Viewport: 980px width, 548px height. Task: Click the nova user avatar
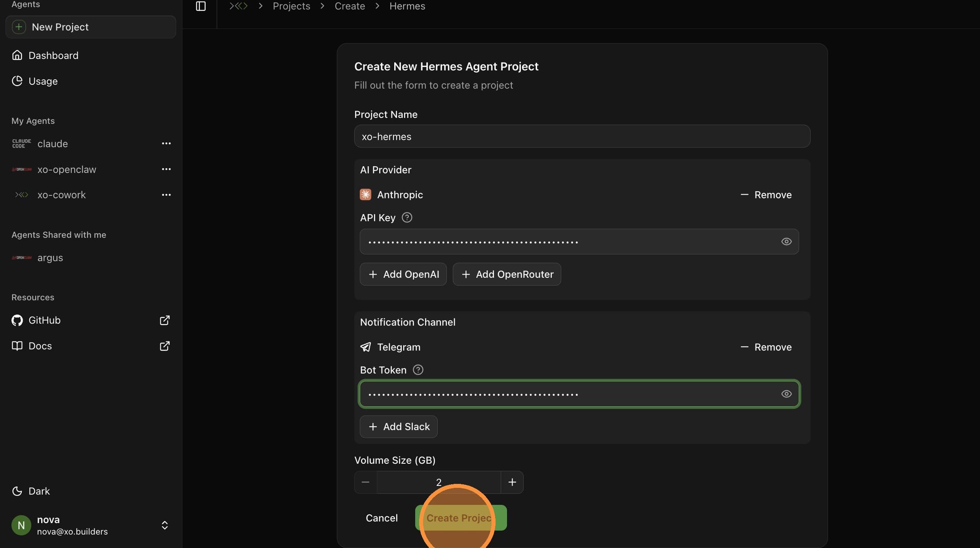21,525
